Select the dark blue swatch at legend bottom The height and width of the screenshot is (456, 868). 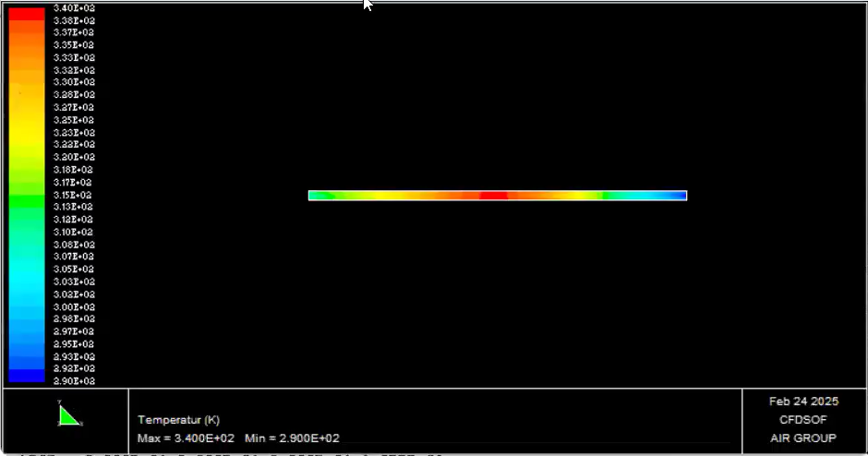pyautogui.click(x=26, y=376)
